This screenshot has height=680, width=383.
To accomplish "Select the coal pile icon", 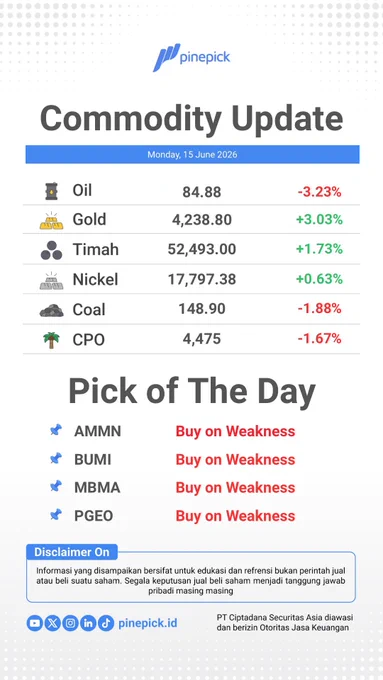I will pos(51,310).
